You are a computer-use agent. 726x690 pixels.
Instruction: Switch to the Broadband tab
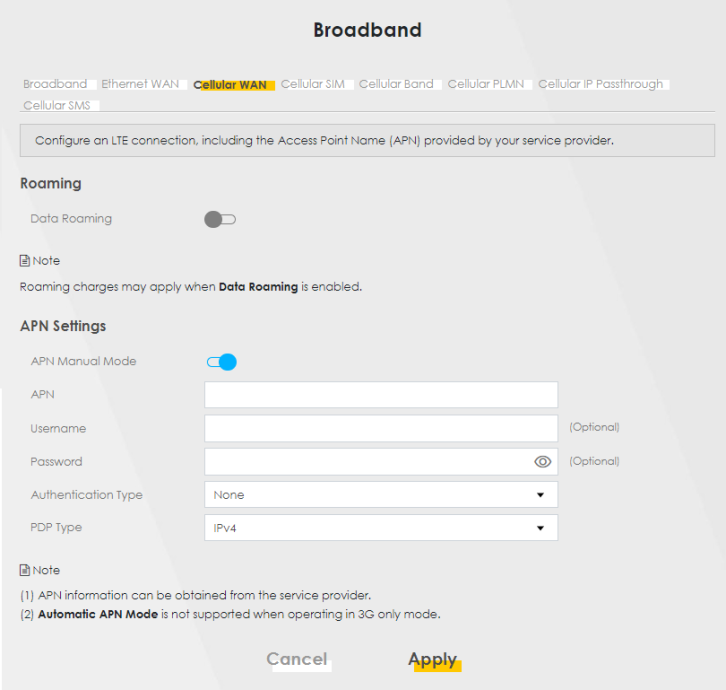[55, 84]
